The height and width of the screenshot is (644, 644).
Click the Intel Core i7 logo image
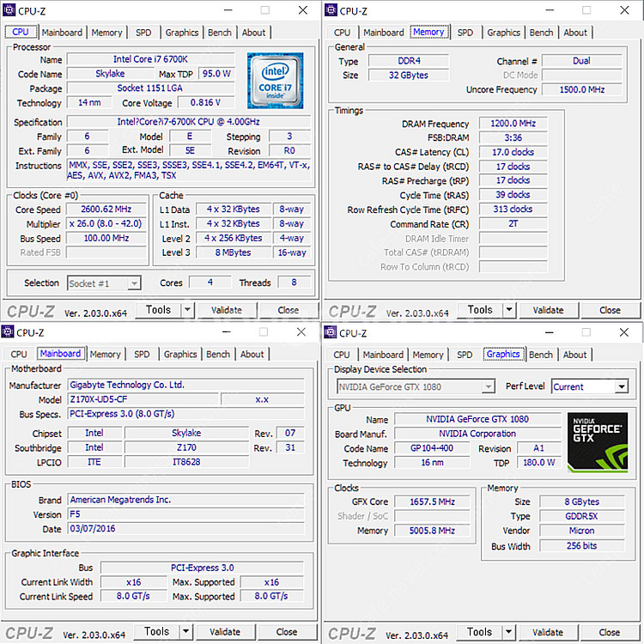(x=275, y=81)
